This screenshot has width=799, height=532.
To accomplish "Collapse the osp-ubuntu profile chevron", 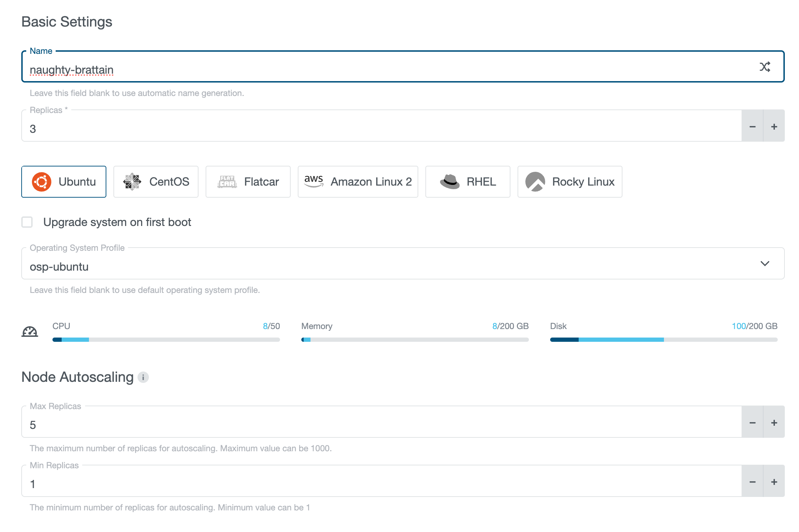I will pyautogui.click(x=765, y=264).
